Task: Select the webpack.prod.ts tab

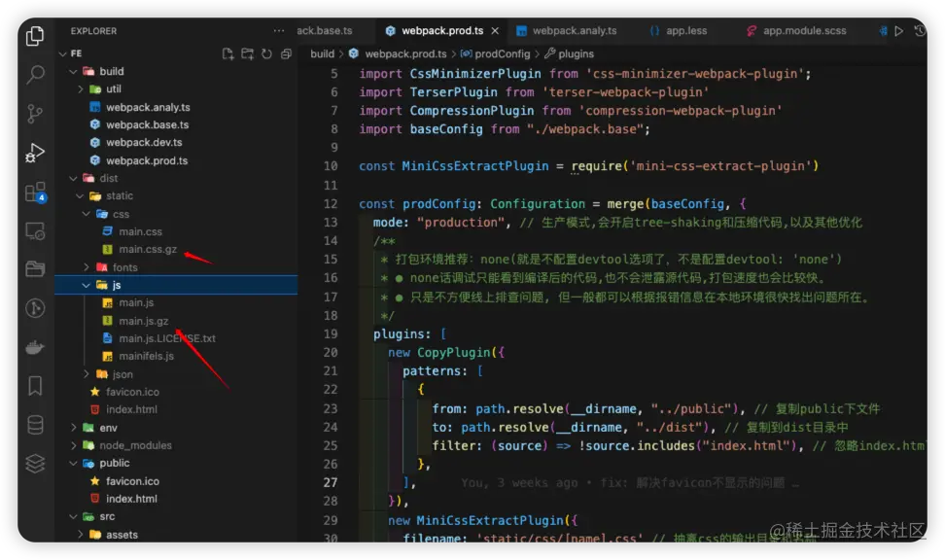Action: point(441,31)
